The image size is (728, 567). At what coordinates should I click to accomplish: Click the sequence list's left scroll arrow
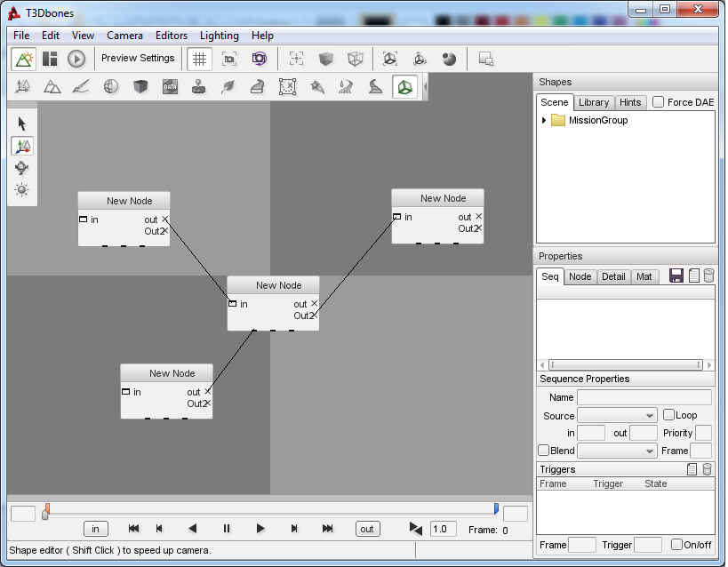[x=542, y=365]
